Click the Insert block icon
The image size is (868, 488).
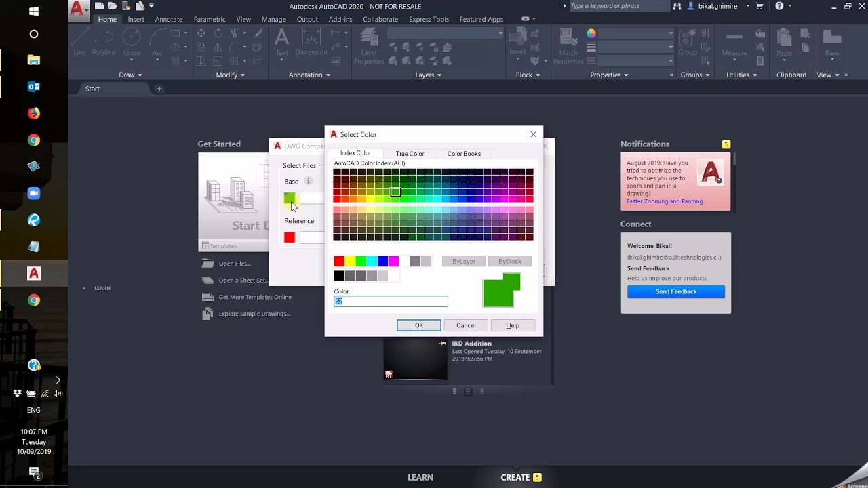click(517, 41)
